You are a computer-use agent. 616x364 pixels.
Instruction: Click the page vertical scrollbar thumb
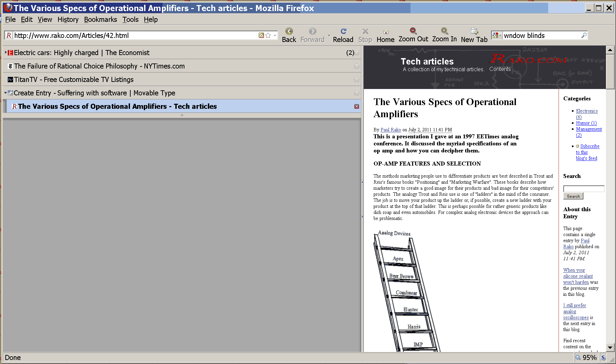(610, 72)
